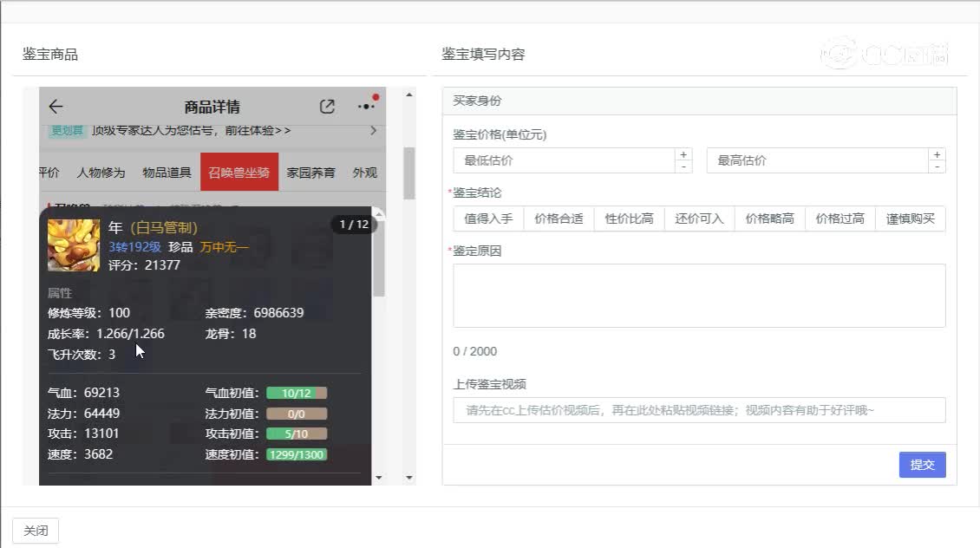Screen dimensions: 980x548
Task: Go back with the left arrow icon
Action: pos(56,107)
